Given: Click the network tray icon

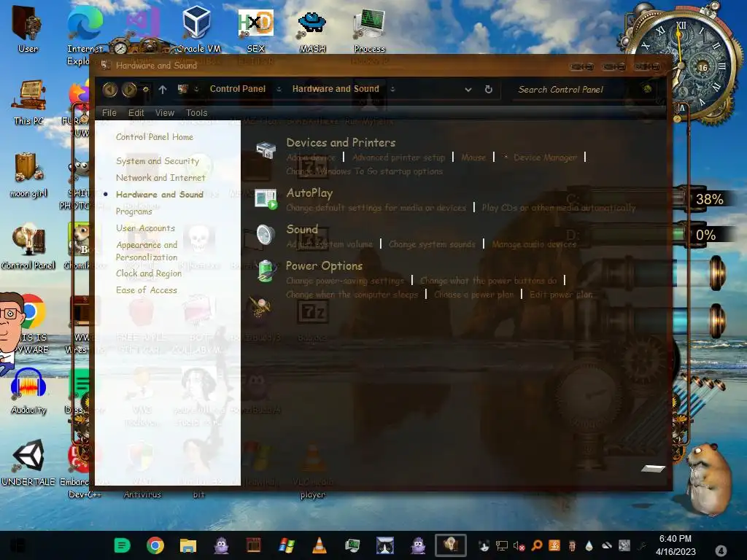Looking at the screenshot, I should pos(502,545).
